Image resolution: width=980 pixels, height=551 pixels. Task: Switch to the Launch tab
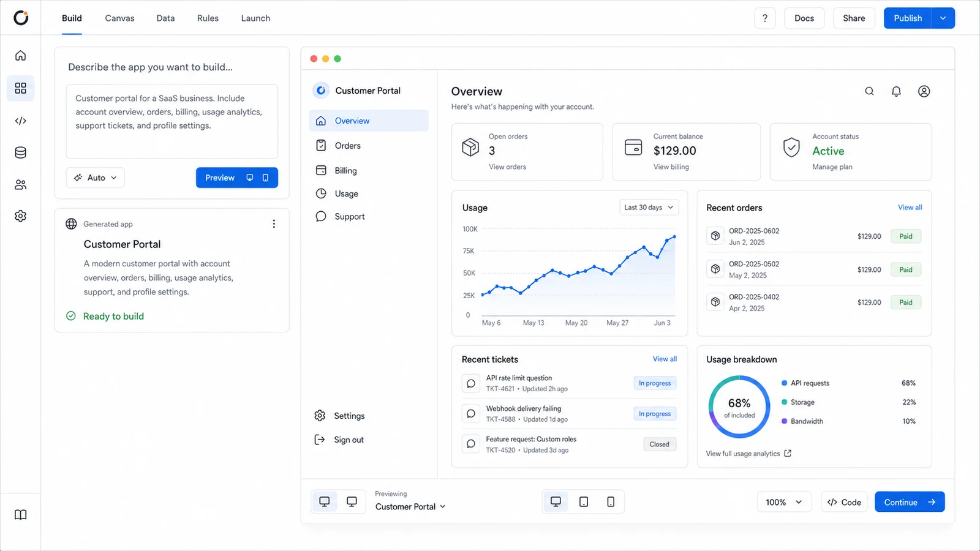(x=255, y=18)
